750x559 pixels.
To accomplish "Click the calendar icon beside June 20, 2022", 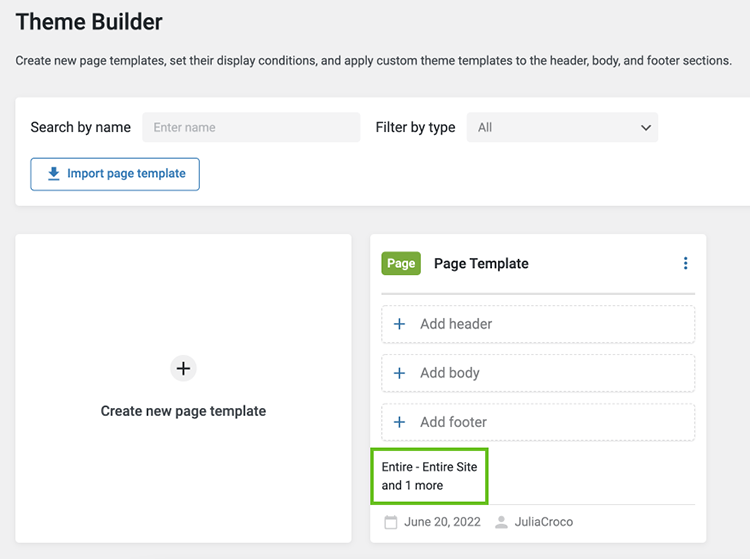I will [x=391, y=522].
